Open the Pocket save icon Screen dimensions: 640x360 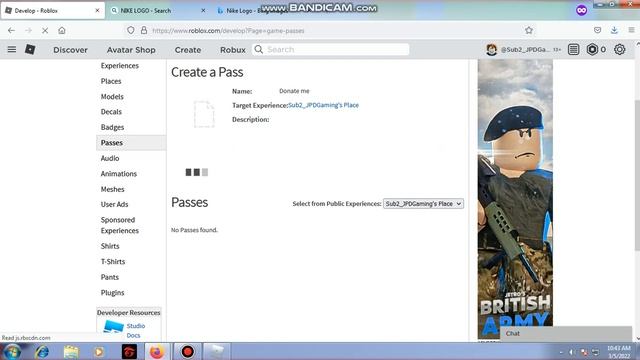tap(598, 30)
